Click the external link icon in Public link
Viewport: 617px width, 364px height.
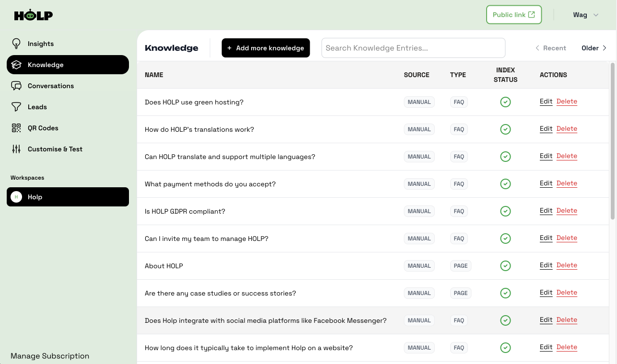point(531,14)
